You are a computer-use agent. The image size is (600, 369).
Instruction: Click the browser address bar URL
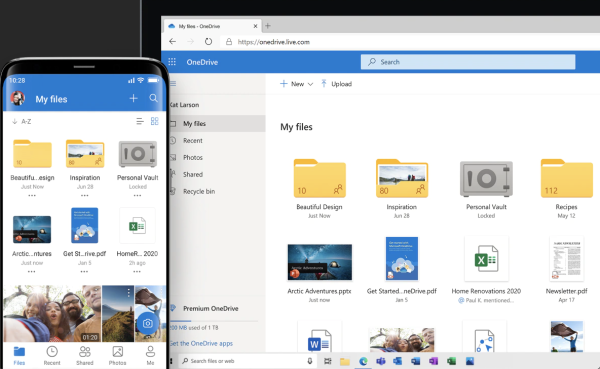pos(274,42)
